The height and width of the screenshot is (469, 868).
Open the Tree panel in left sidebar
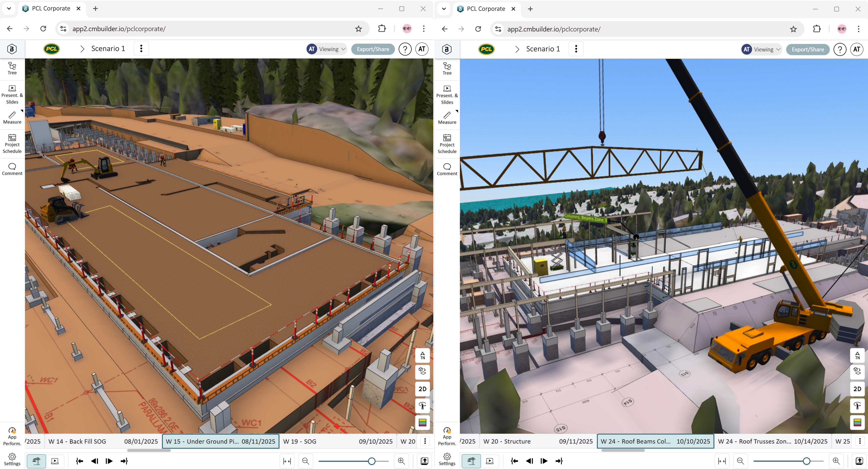click(x=12, y=69)
